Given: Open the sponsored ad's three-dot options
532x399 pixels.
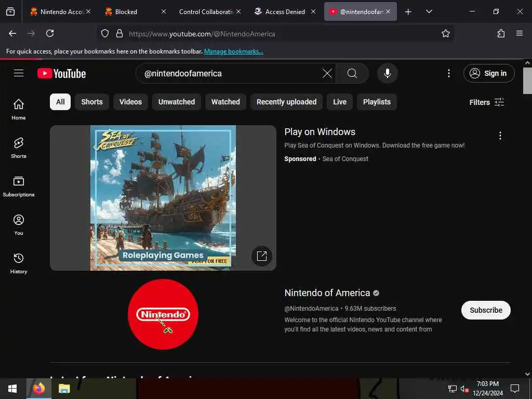Looking at the screenshot, I should point(500,136).
